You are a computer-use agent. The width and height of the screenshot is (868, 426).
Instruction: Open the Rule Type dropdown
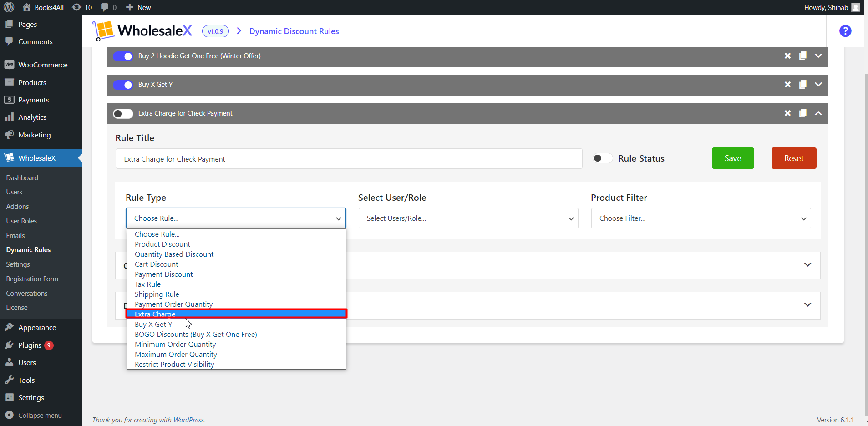236,218
